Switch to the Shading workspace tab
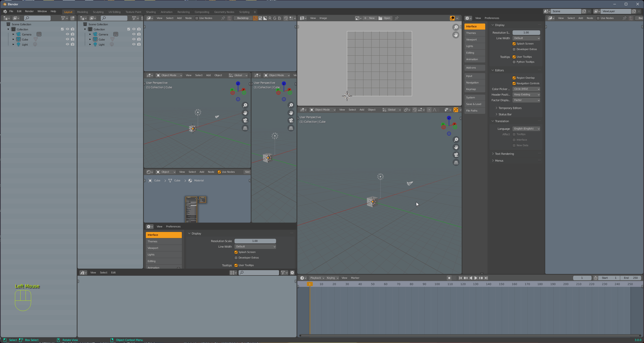Viewport: 644px width, 343px height. point(151,12)
